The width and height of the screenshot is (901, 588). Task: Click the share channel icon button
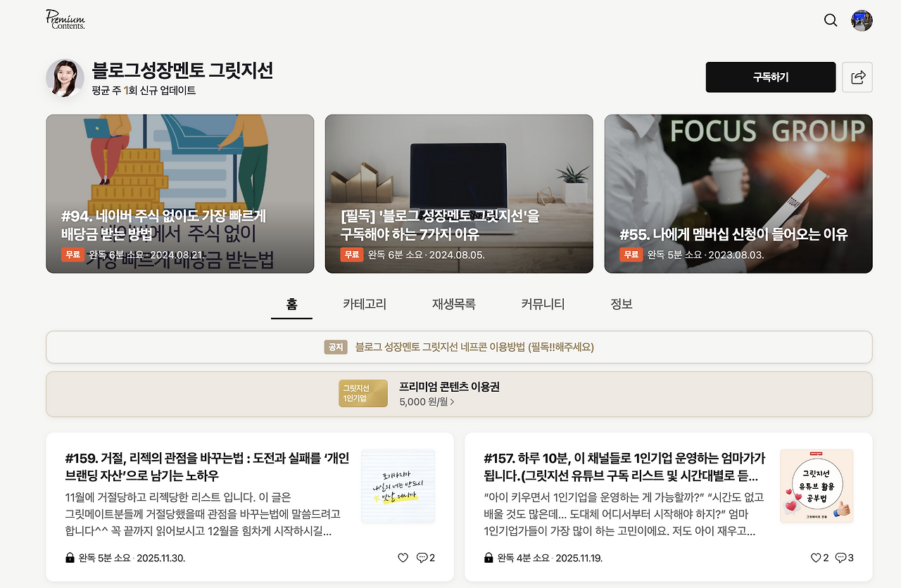[857, 77]
